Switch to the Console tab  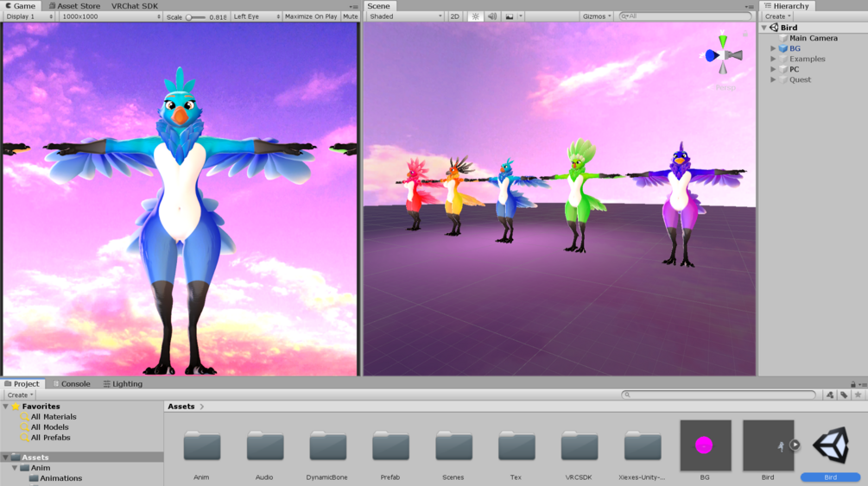click(x=72, y=383)
